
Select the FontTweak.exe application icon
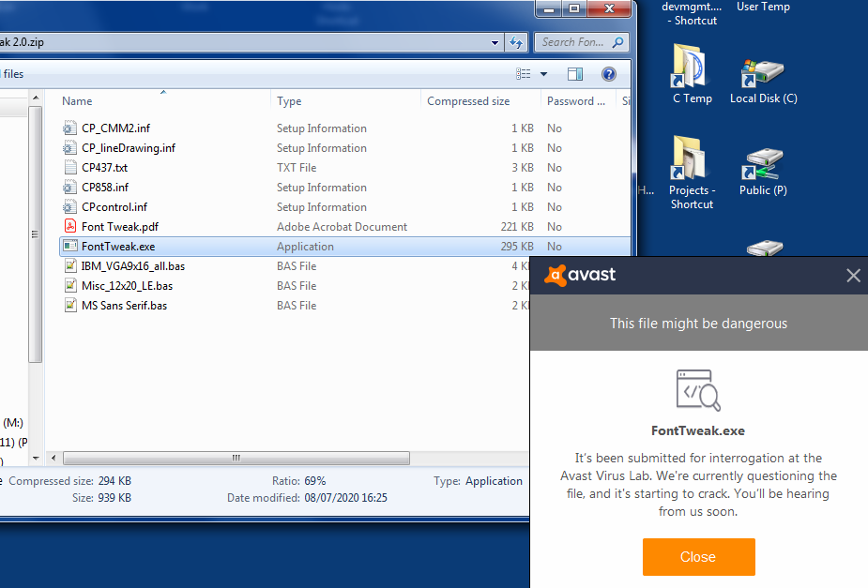69,246
